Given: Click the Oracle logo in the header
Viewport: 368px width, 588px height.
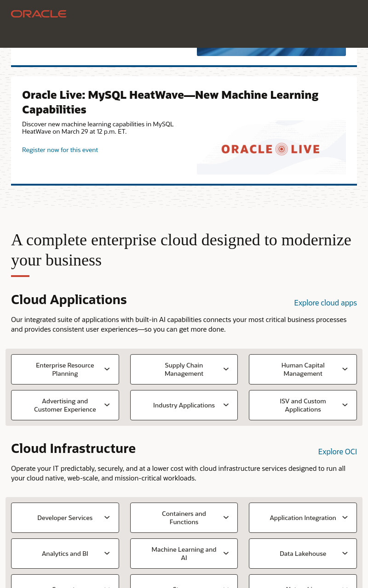Looking at the screenshot, I should coord(39,14).
